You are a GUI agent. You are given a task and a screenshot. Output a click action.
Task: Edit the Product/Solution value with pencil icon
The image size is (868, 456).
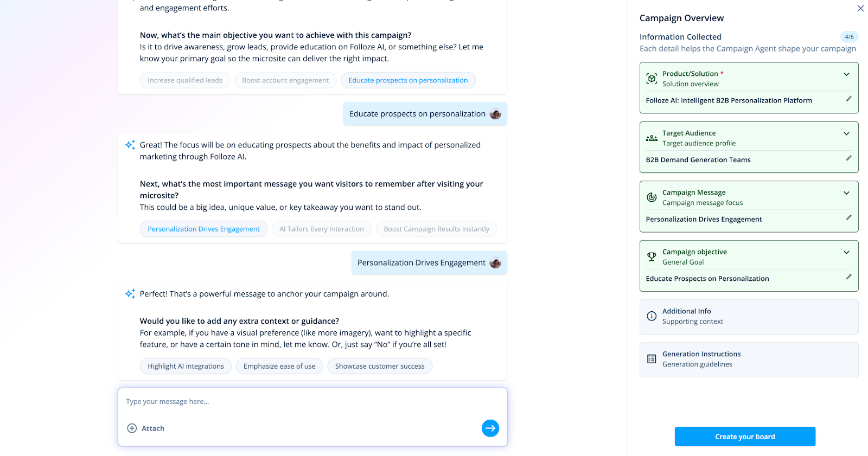click(848, 99)
